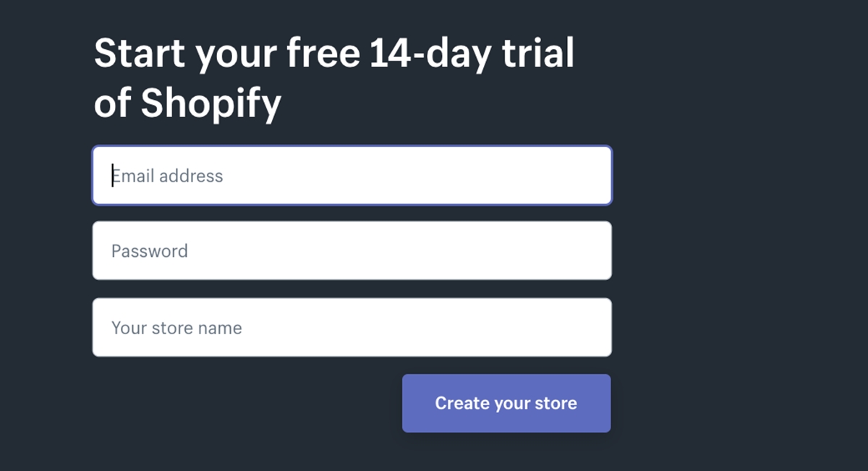
Task: Click inside the store name text box
Action: coord(352,328)
